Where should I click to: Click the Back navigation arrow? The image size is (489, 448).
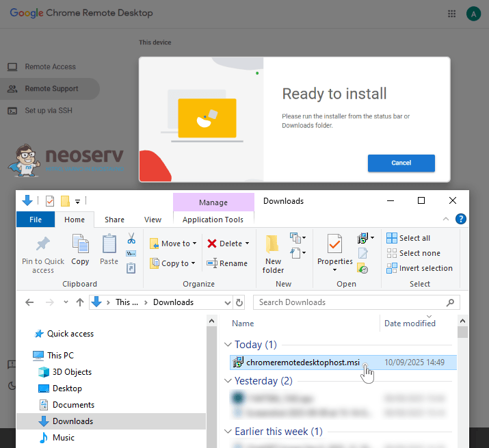(29, 302)
